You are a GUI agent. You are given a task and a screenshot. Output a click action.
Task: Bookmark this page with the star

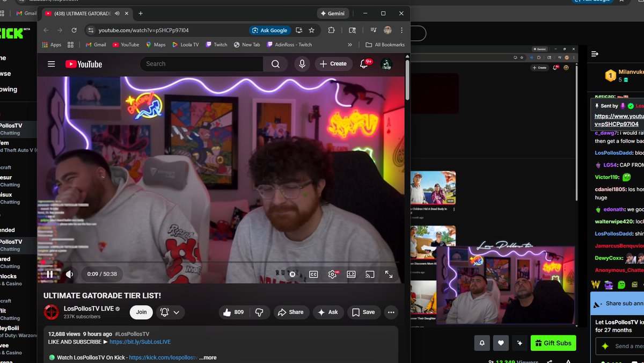click(x=311, y=31)
